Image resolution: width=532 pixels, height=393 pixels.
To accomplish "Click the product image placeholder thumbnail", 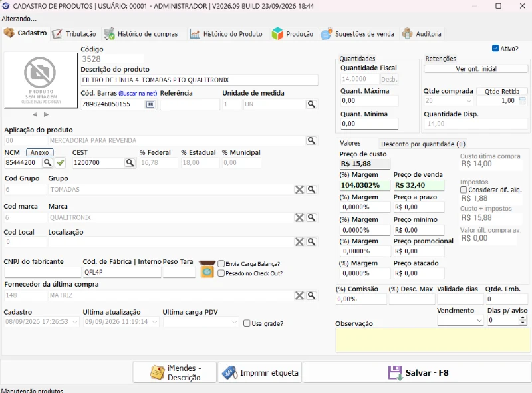I will pyautogui.click(x=41, y=80).
